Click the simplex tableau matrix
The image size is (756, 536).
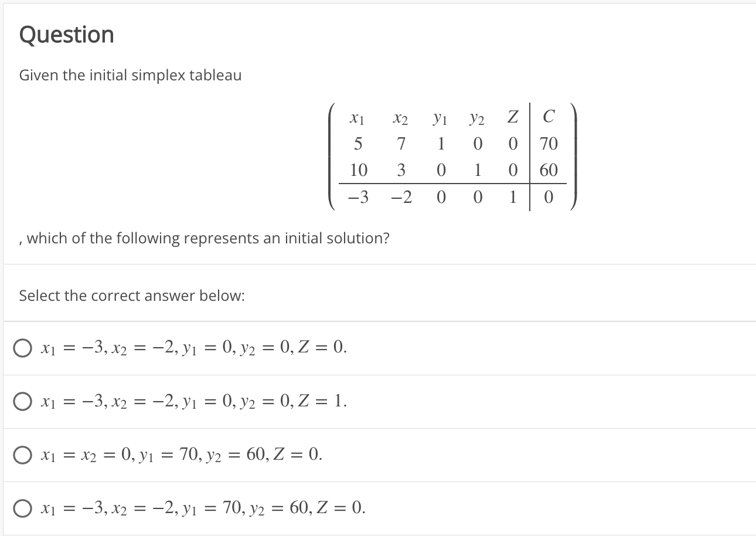[451, 157]
